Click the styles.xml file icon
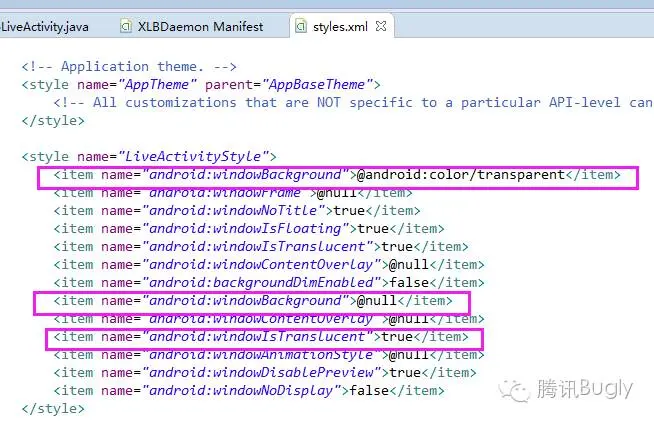Screen dimensions: 654x421 tap(301, 26)
